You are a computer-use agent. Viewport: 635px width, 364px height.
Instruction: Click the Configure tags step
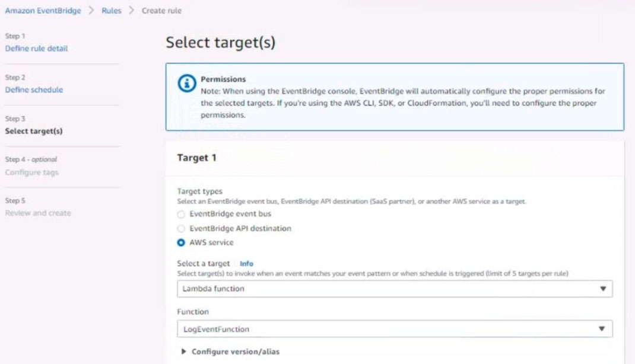[x=31, y=173]
